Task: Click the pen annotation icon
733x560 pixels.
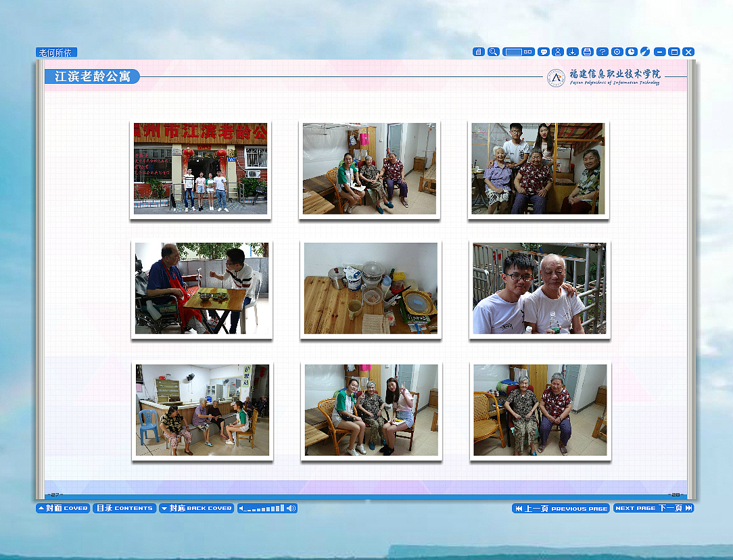Action: [x=645, y=52]
